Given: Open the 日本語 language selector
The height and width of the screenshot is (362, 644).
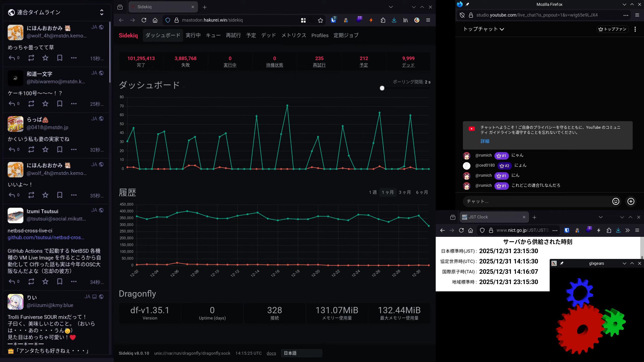Looking at the screenshot, I should 301,353.
